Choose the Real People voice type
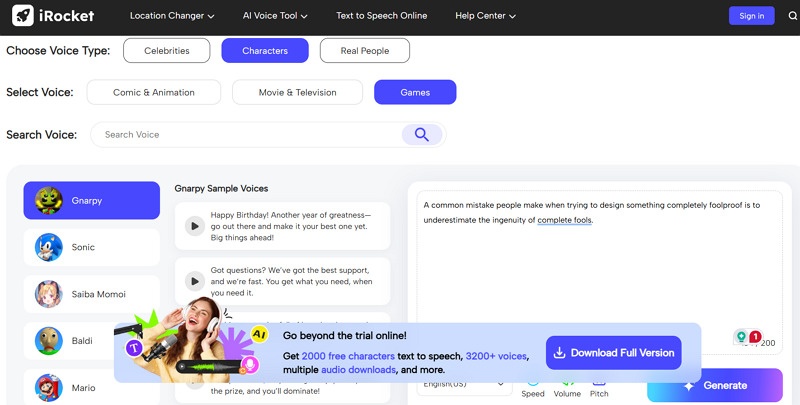The height and width of the screenshot is (405, 800). [365, 50]
